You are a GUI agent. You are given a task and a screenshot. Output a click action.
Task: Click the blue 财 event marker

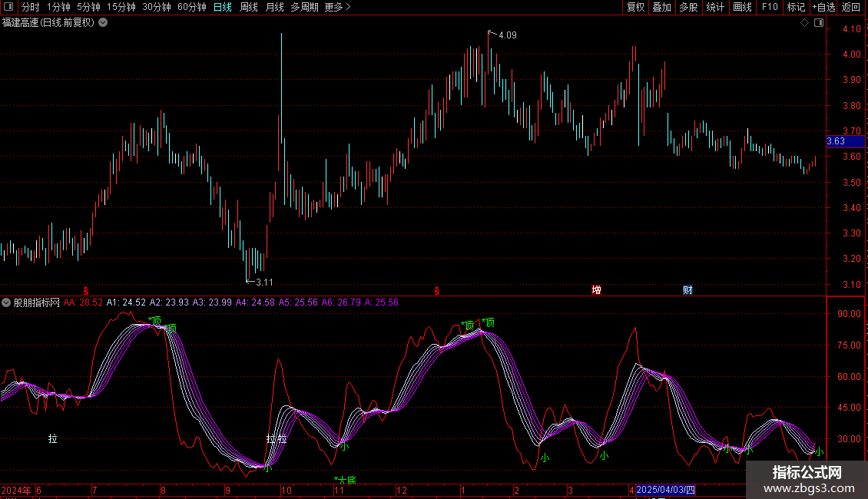pos(687,290)
